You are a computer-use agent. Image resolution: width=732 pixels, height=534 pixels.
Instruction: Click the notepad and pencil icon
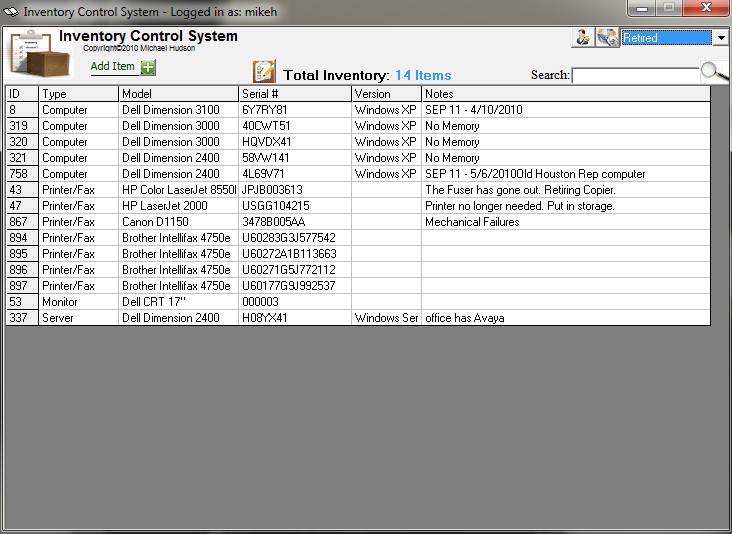click(264, 71)
